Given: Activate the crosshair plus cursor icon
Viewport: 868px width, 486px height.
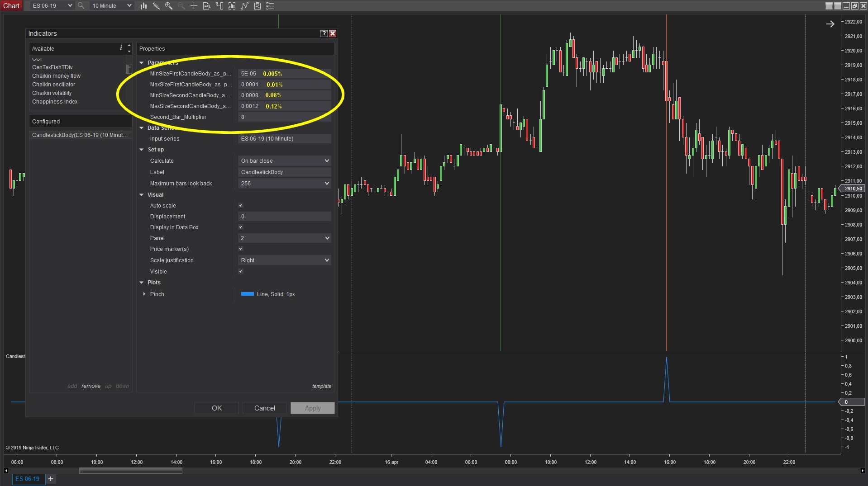Looking at the screenshot, I should (194, 6).
